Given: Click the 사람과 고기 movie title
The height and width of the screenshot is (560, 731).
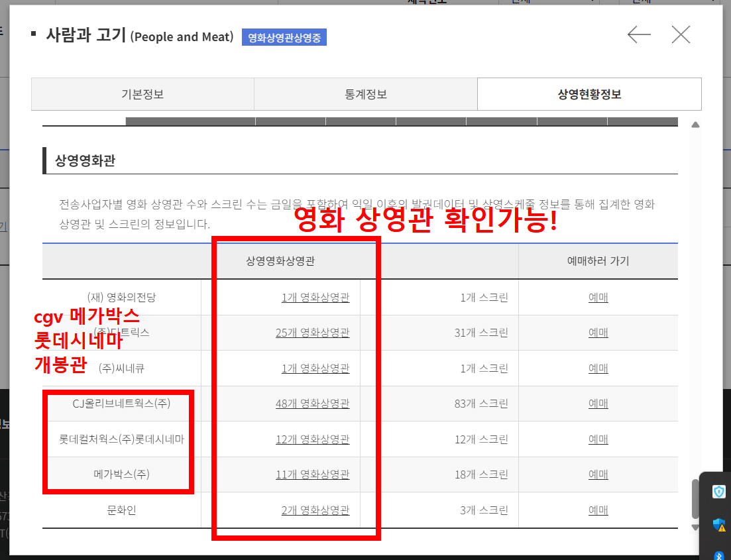Looking at the screenshot, I should [85, 35].
